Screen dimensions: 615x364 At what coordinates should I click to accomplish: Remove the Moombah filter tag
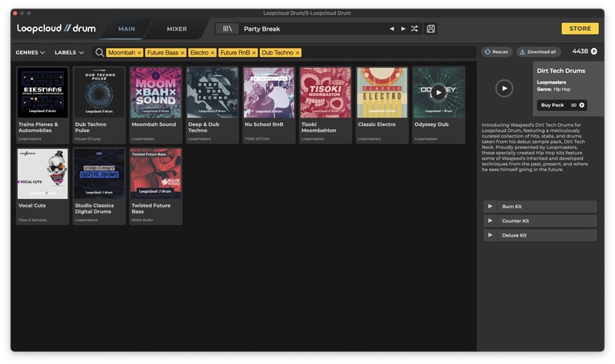click(x=139, y=53)
